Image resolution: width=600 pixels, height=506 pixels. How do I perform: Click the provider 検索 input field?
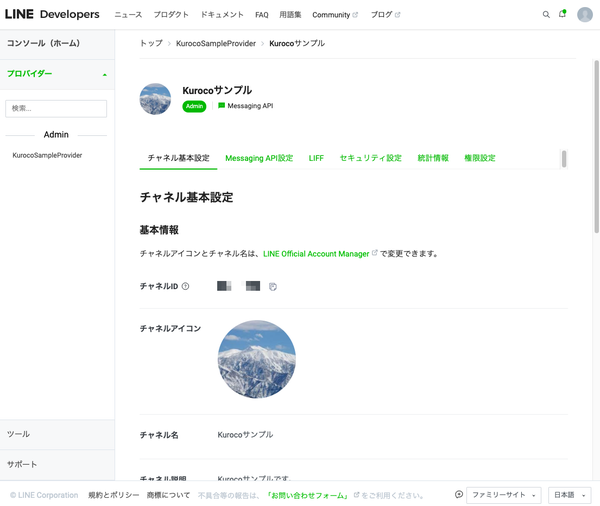(56, 109)
